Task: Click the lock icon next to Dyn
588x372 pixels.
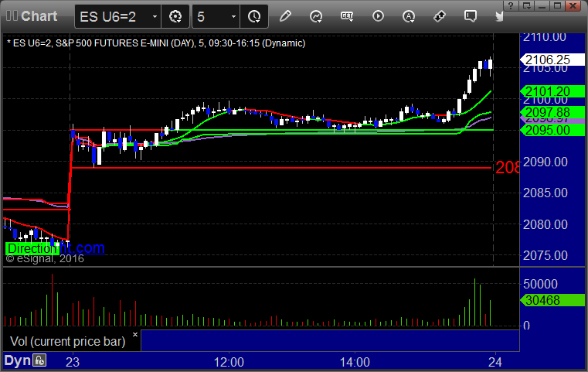Action: [x=39, y=360]
